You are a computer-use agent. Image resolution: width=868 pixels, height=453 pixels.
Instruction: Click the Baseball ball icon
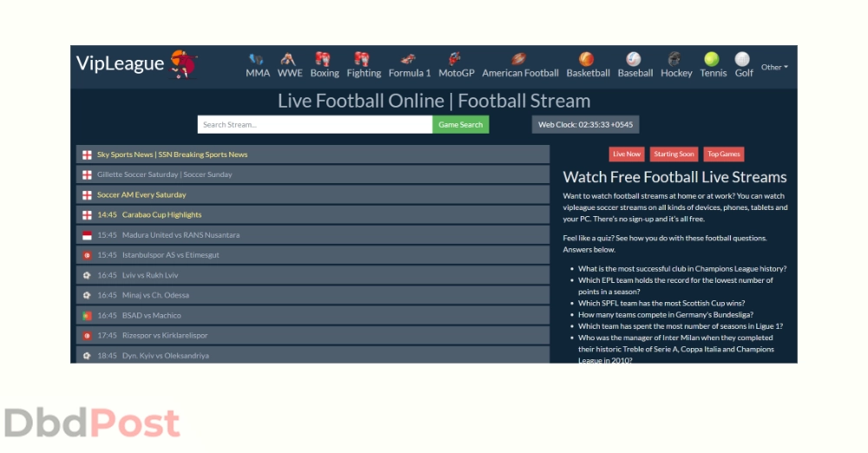point(634,59)
